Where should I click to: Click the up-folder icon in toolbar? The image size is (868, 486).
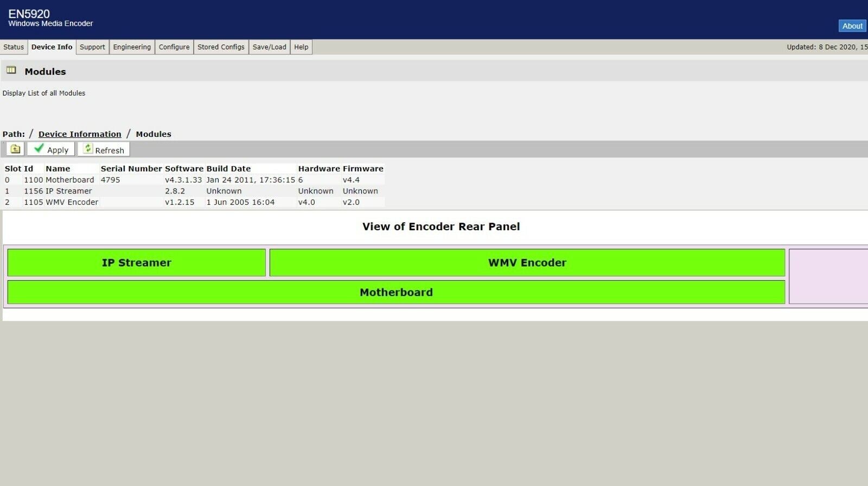click(x=15, y=149)
